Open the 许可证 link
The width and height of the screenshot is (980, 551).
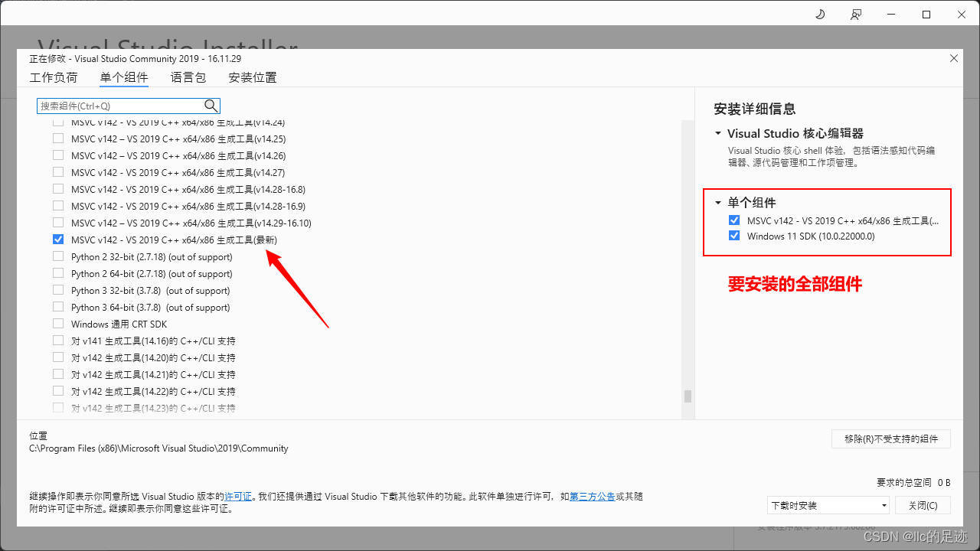[x=238, y=497]
